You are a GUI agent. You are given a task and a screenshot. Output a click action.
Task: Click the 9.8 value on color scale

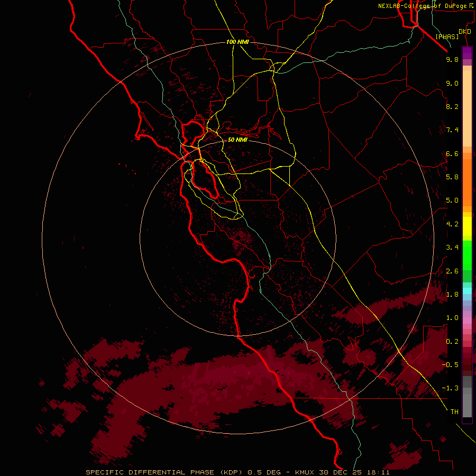452,59
